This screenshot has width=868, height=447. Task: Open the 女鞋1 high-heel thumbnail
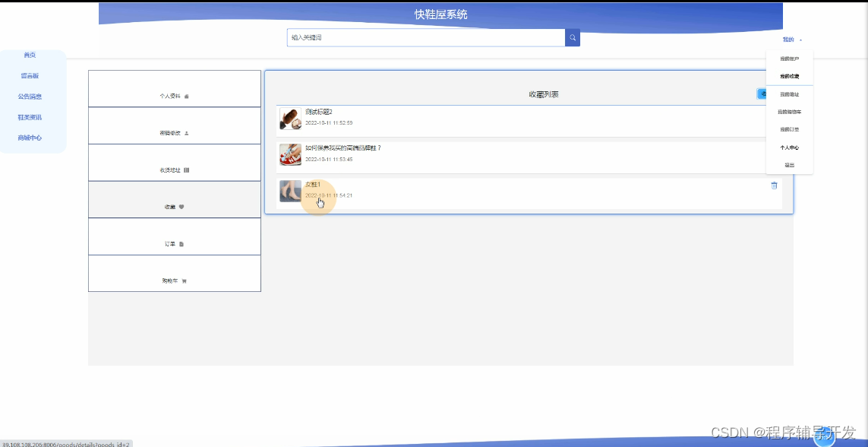[291, 191]
